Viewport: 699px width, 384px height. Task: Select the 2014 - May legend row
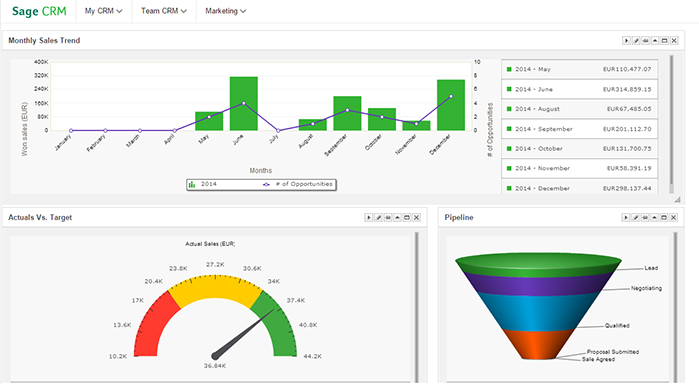[580, 69]
